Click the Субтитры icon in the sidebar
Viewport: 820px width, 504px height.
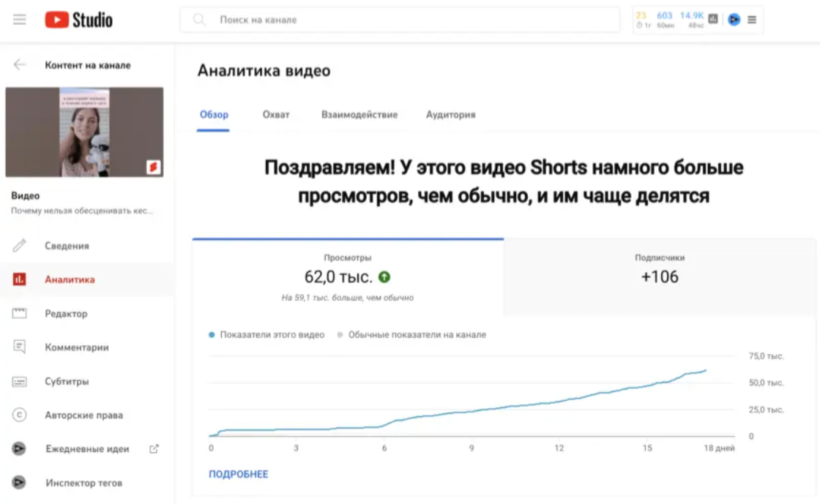[x=20, y=381]
